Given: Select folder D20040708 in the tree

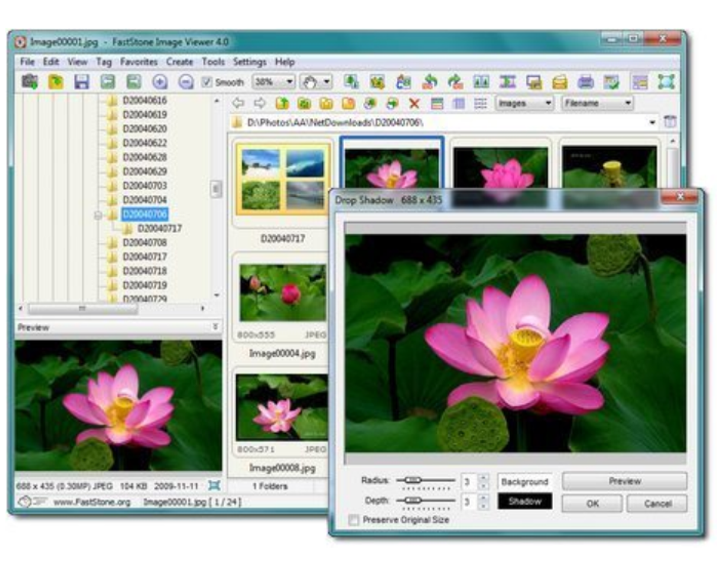Looking at the screenshot, I should (145, 243).
